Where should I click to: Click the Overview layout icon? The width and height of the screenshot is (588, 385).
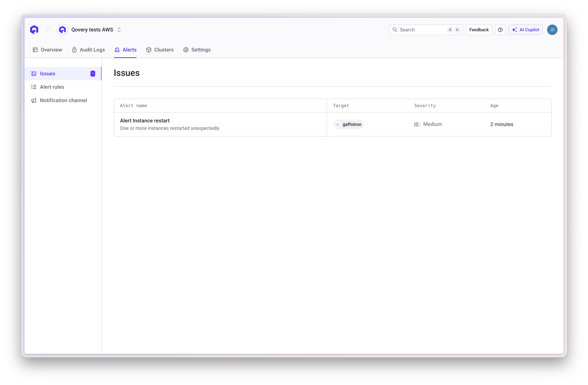coord(35,50)
